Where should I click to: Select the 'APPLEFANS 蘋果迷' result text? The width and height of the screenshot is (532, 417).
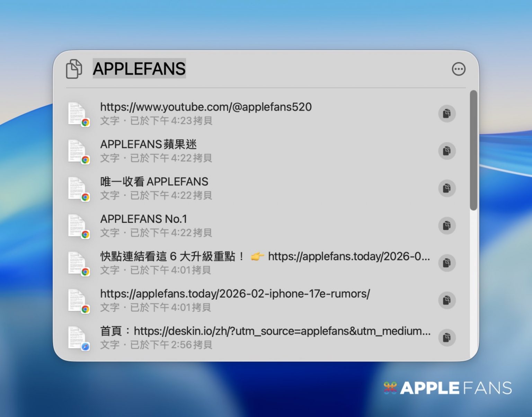(x=148, y=144)
